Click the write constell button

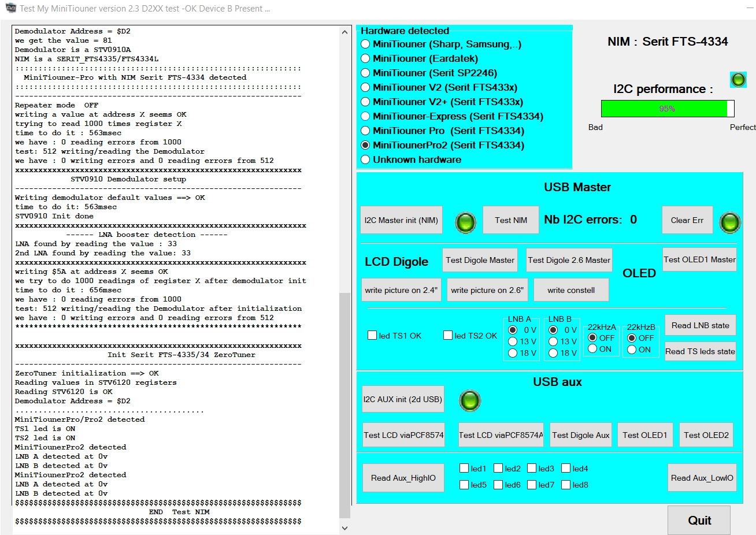[571, 290]
